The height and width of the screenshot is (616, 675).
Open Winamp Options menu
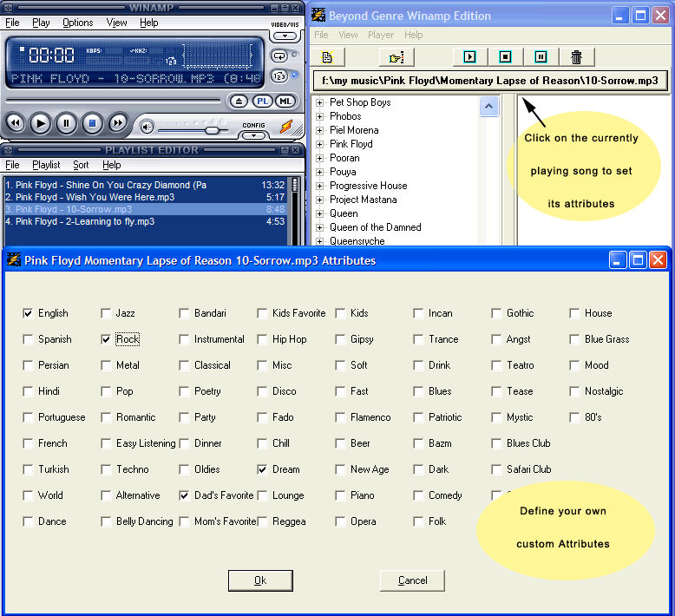tap(77, 23)
